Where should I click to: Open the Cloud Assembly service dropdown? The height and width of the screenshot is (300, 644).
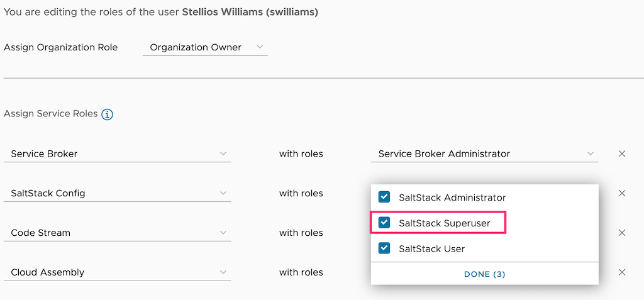coord(118,272)
